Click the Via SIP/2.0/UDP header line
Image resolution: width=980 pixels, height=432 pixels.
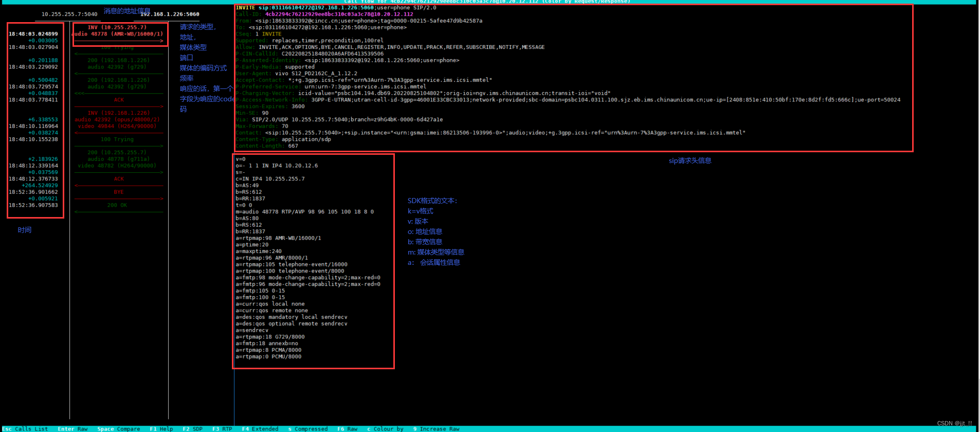click(339, 119)
